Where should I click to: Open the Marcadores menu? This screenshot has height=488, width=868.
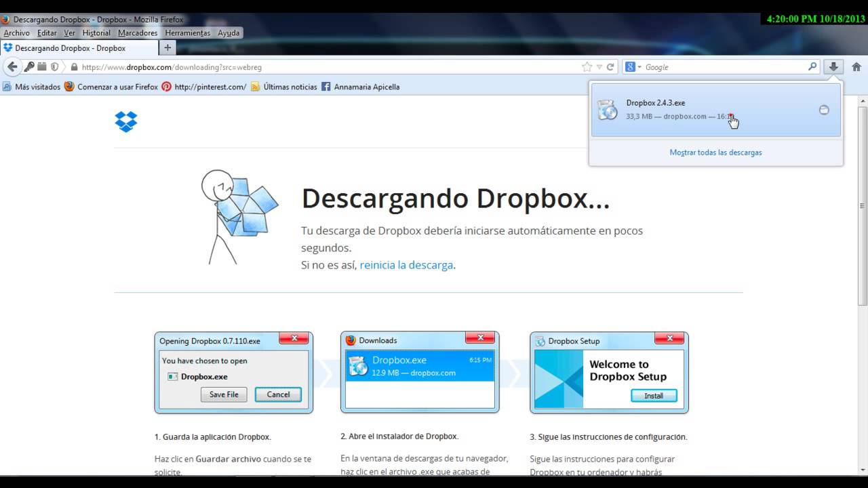(138, 33)
